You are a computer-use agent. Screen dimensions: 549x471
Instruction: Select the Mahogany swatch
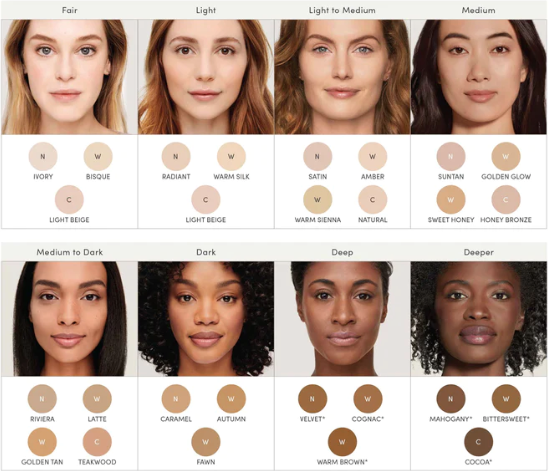(x=451, y=399)
